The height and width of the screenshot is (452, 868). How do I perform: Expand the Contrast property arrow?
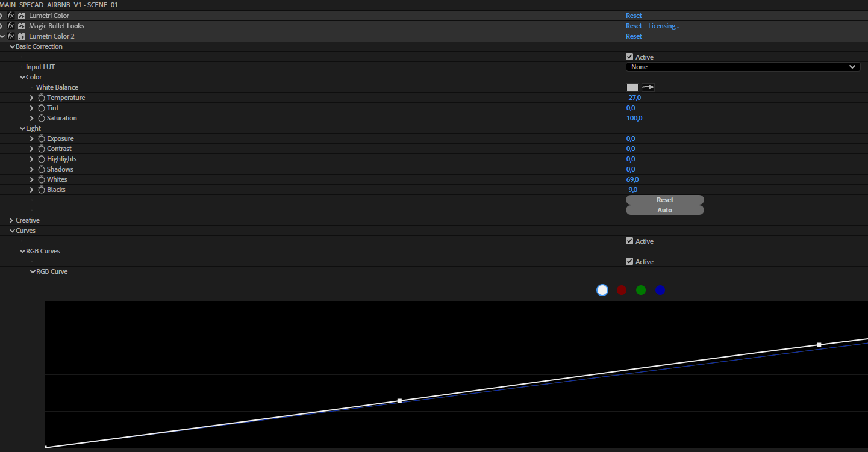point(32,149)
